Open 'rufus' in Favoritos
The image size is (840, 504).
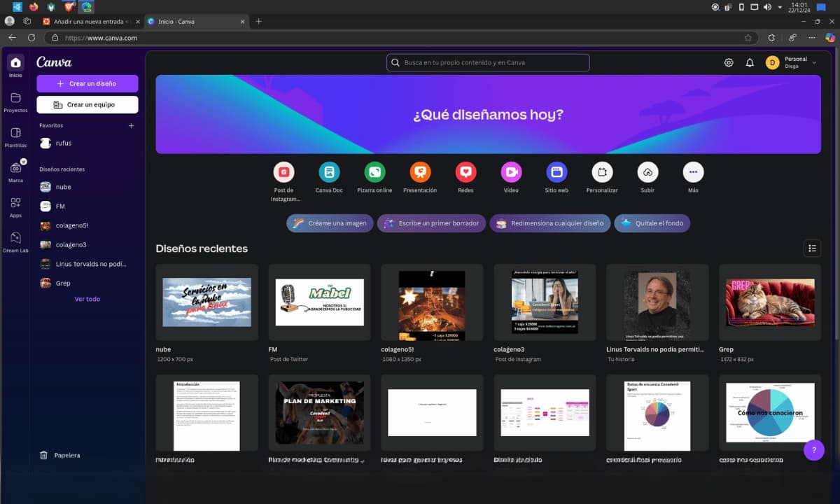[x=87, y=143]
